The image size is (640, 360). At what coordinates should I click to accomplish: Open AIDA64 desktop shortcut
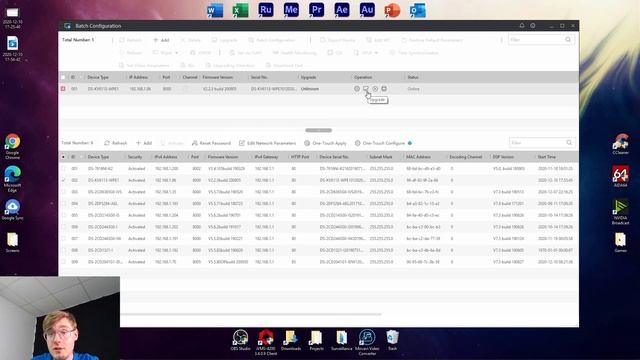click(620, 176)
